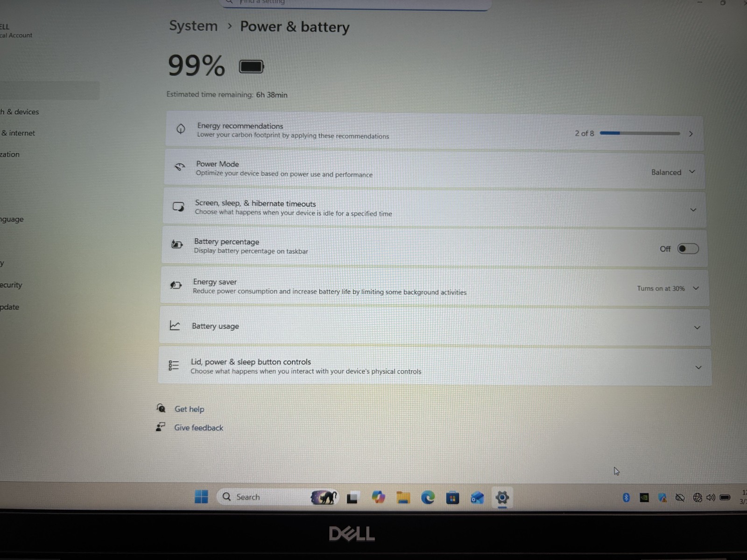This screenshot has height=560, width=747.
Task: Open the Get help link
Action: coord(189,409)
